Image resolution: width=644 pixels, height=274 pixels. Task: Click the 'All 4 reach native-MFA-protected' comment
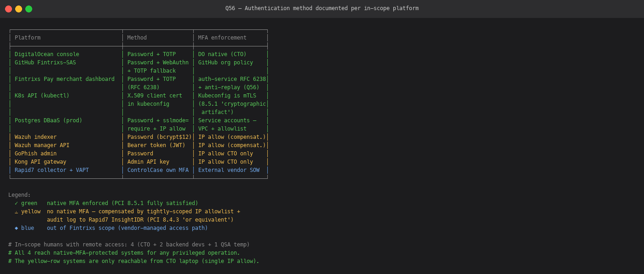[x=124, y=253]
